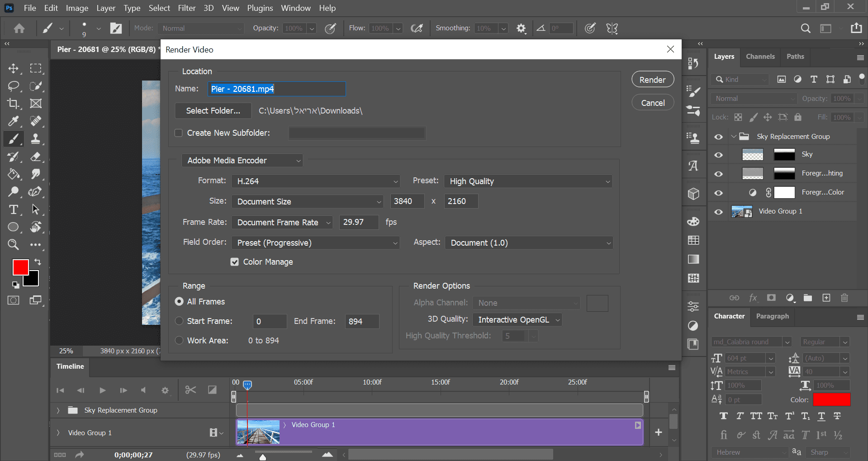The image size is (868, 461).
Task: Click the Render button
Action: (652, 80)
